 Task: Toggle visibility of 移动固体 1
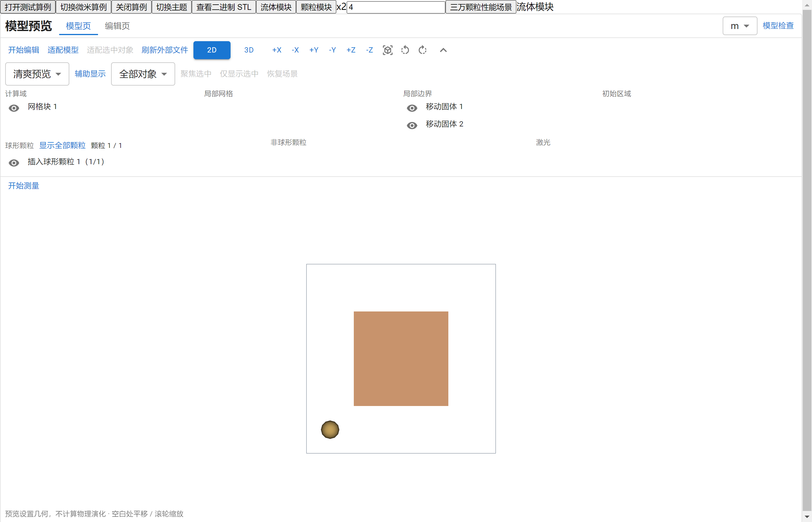coord(412,108)
